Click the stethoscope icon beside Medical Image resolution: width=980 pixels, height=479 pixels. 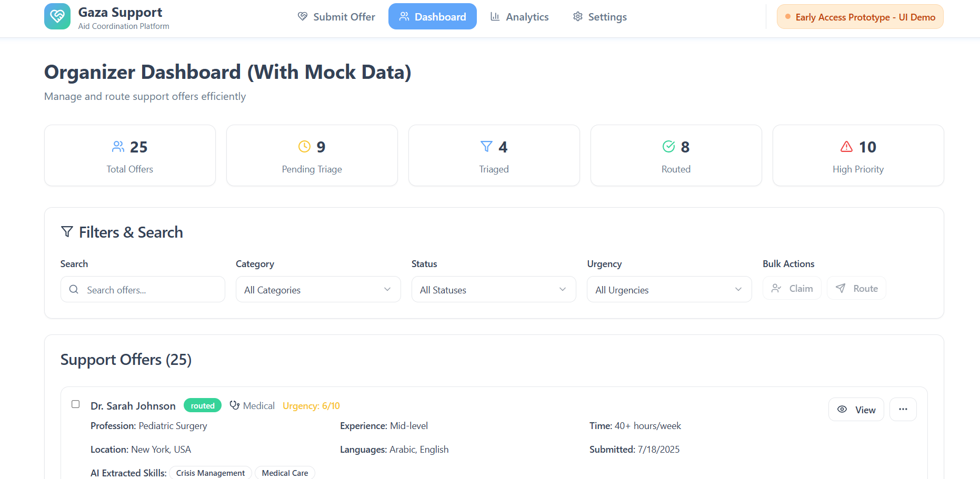(x=235, y=405)
